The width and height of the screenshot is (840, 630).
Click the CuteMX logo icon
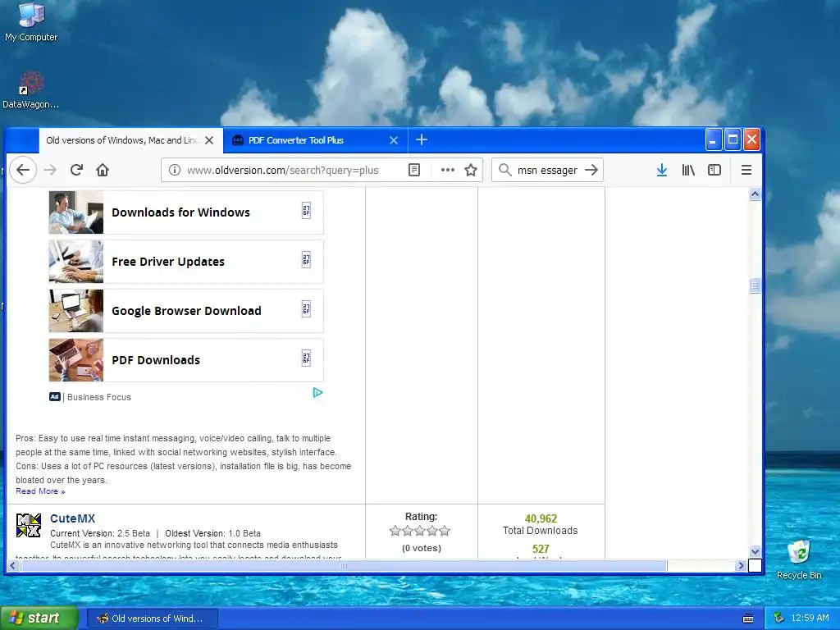[29, 526]
